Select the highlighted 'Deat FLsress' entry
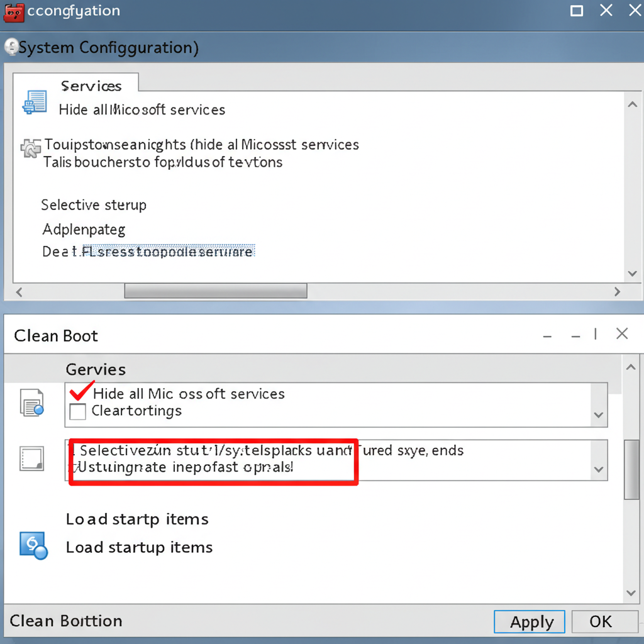Viewport: 644px width, 644px height. click(x=148, y=252)
